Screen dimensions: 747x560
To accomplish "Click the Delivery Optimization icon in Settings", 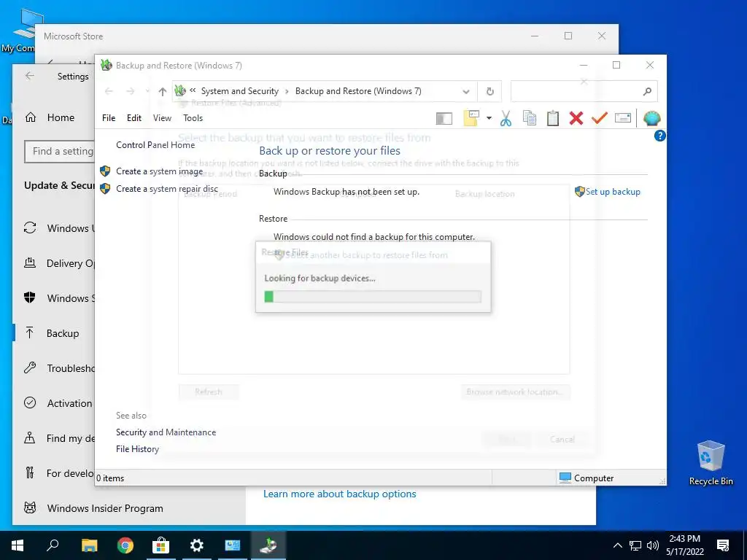I will [30, 262].
